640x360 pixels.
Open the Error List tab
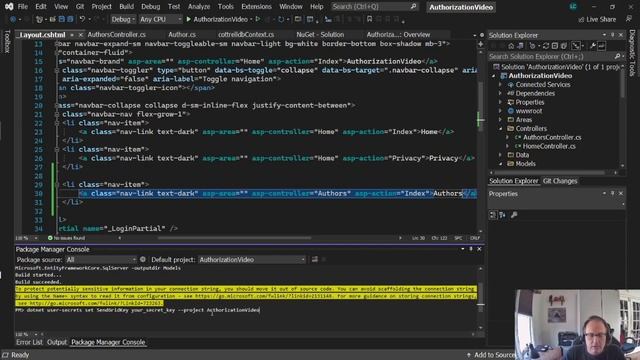29,342
